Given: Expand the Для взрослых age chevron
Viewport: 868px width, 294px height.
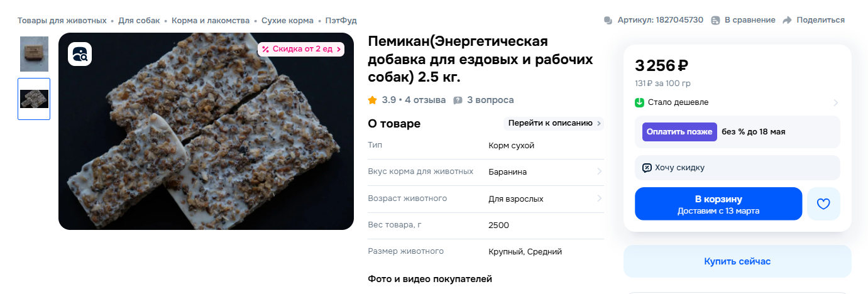Looking at the screenshot, I should click(x=599, y=199).
